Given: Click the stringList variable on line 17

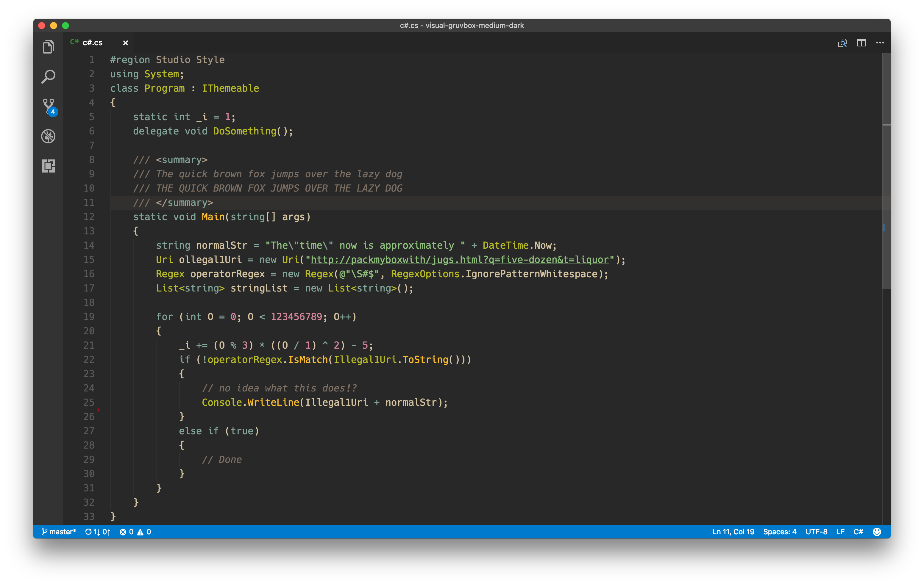Looking at the screenshot, I should (x=259, y=288).
